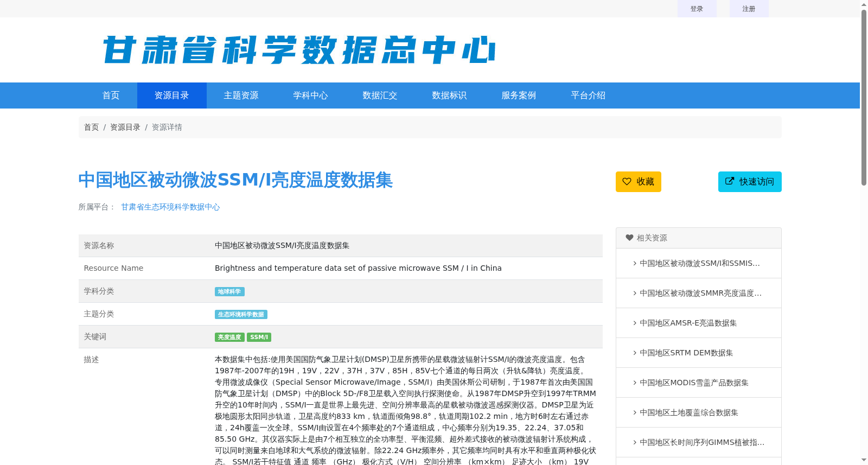Click chevron beside 中国地区MODIS雪盖产品数据集
Viewport: 868px width, 465px height.
(635, 383)
